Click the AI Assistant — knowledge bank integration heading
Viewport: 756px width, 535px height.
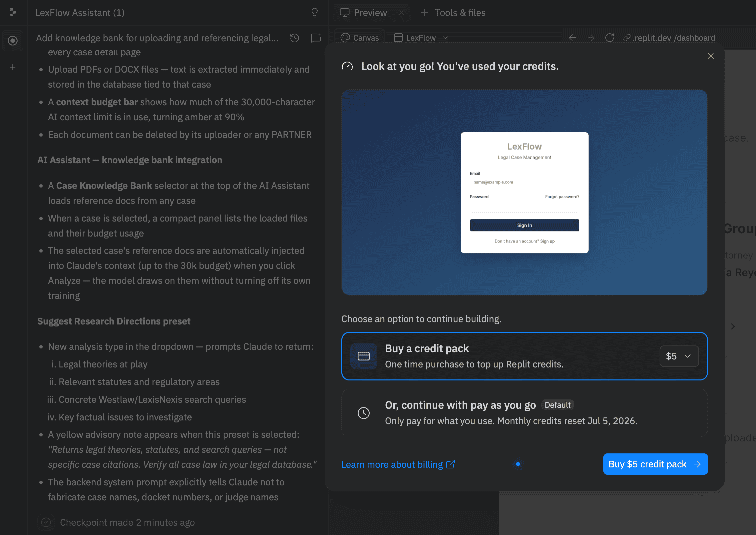point(130,160)
